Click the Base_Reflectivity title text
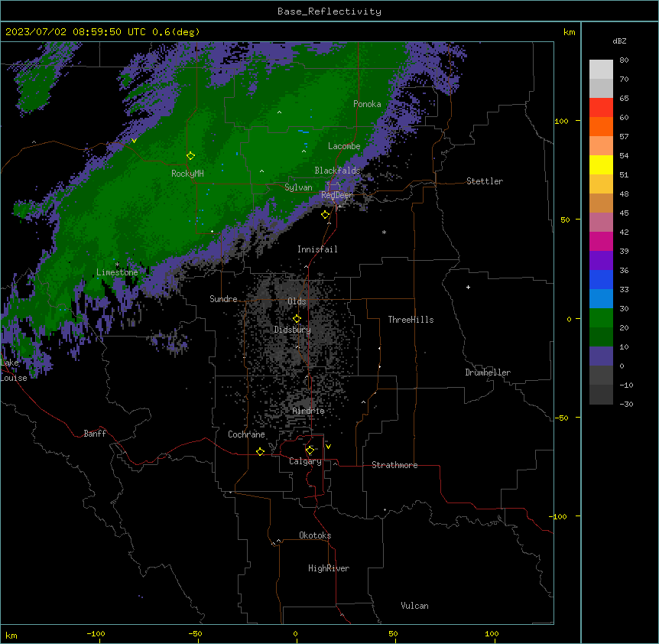The image size is (659, 644). [329, 11]
